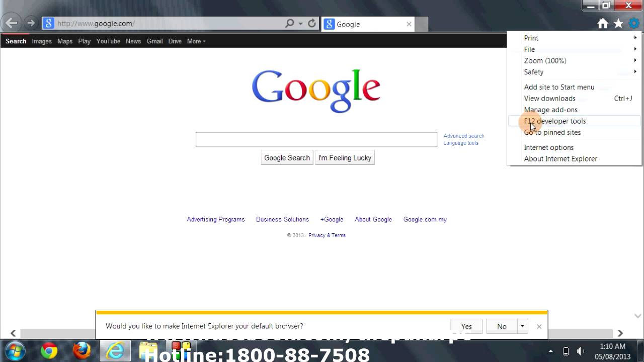The width and height of the screenshot is (644, 362).
Task: Open Drive in Google top bar
Action: 175,41
